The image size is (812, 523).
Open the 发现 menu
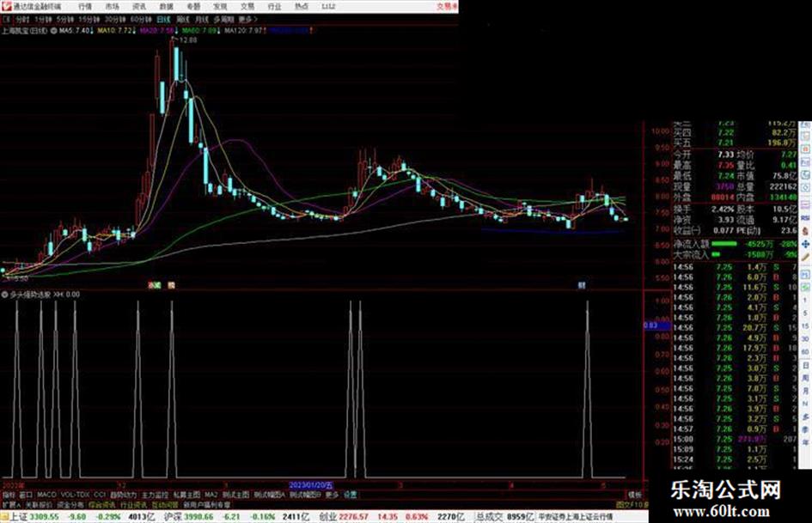coord(220,7)
